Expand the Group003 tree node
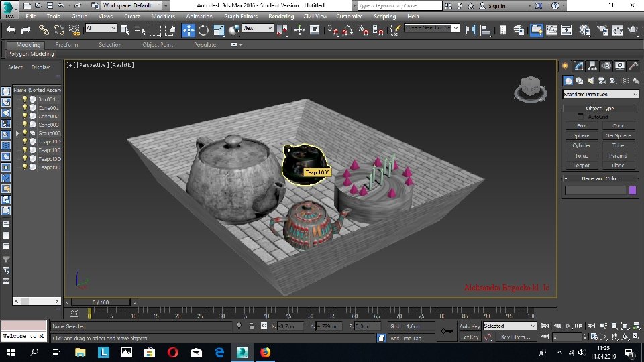Viewport: 644px width, 362px height. tap(18, 133)
